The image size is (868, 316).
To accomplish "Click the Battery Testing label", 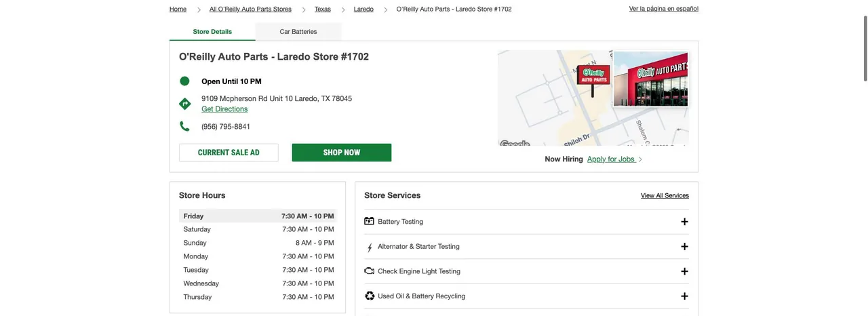I will coord(400,222).
